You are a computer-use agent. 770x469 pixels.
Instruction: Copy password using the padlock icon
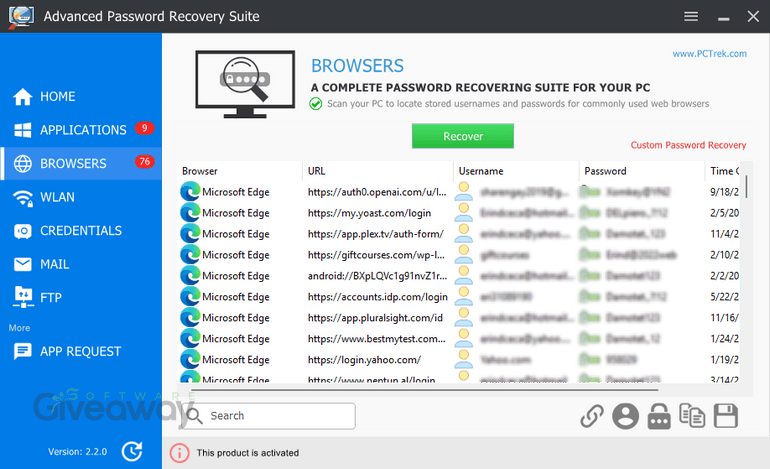(x=659, y=416)
